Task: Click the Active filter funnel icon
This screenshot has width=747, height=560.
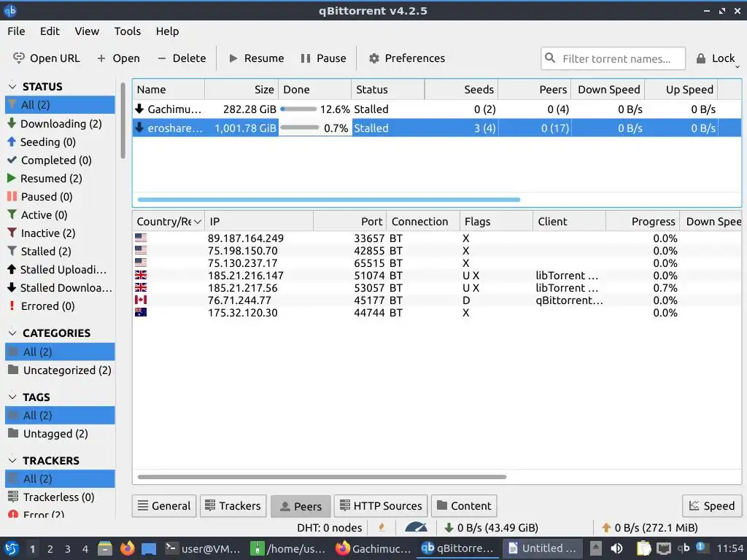Action: click(12, 214)
